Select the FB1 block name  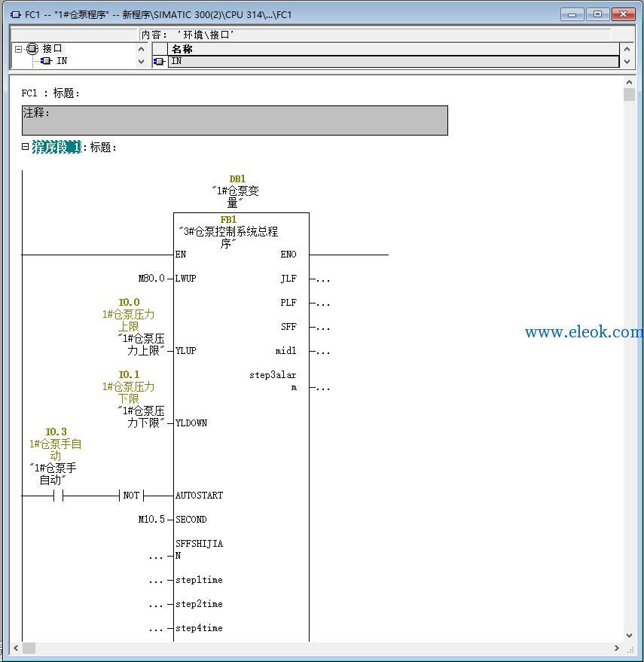click(228, 220)
